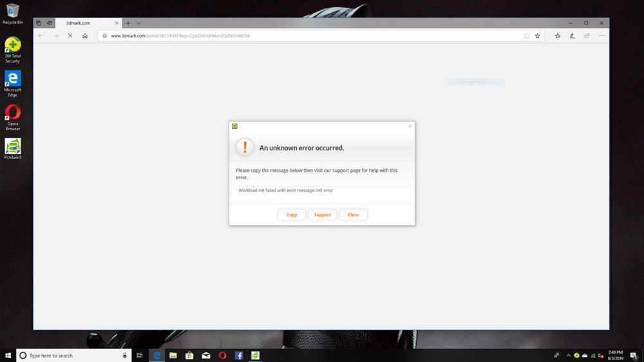
Task: Open Recycle Bin desktop icon
Action: (x=12, y=14)
